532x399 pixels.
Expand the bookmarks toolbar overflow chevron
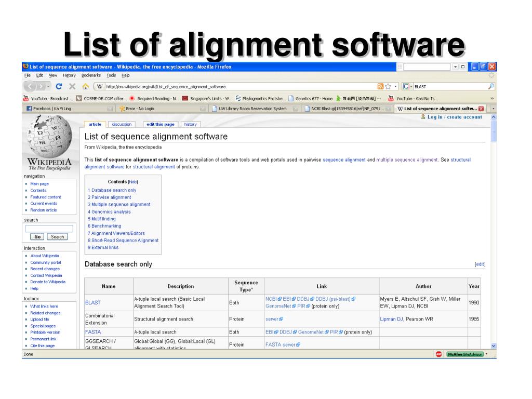491,98
